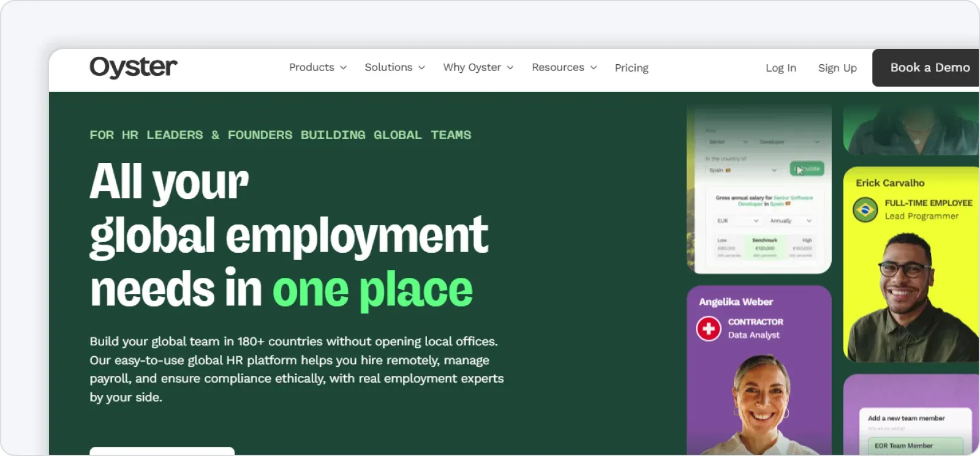980x456 pixels.
Task: Expand the Resources menu
Action: pos(564,67)
